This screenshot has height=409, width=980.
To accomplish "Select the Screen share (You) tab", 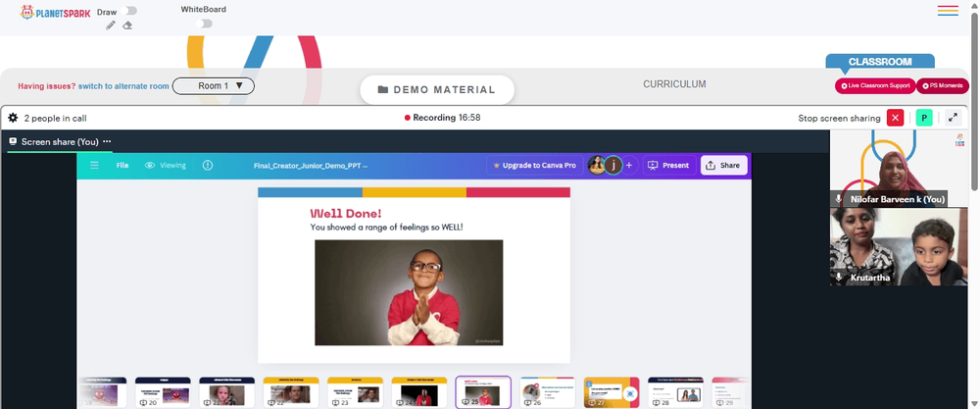I will 60,142.
